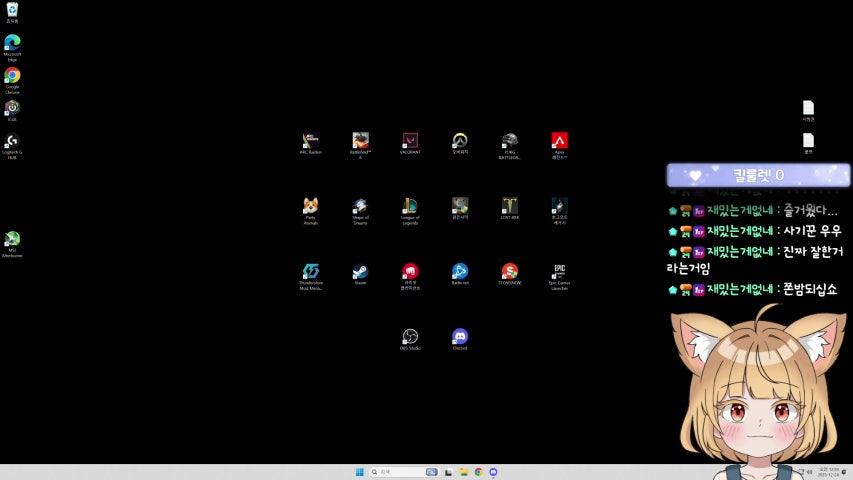Screen dimensions: 853x480
Task: Select the STOVE launcher shortcut
Action: tap(510, 274)
